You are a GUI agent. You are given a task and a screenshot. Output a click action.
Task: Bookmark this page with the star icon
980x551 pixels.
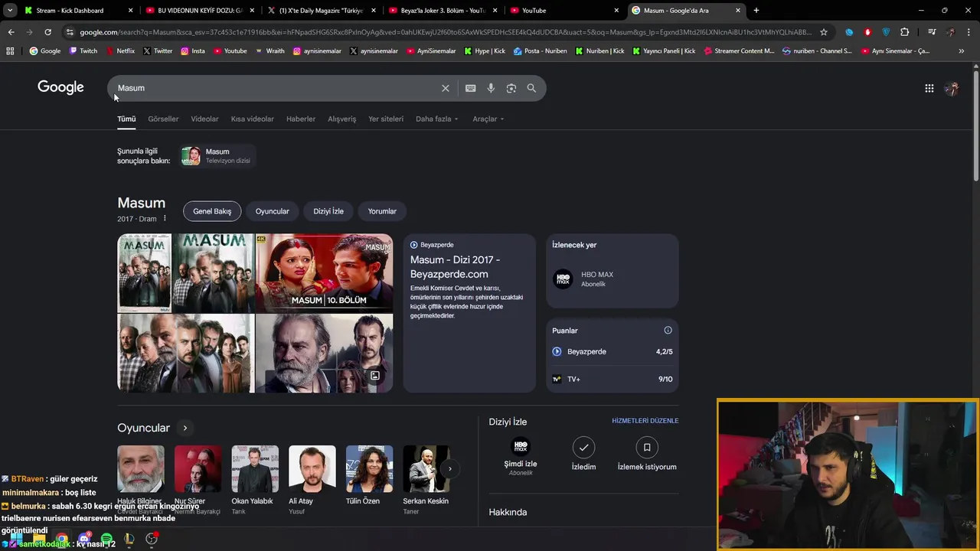(824, 32)
